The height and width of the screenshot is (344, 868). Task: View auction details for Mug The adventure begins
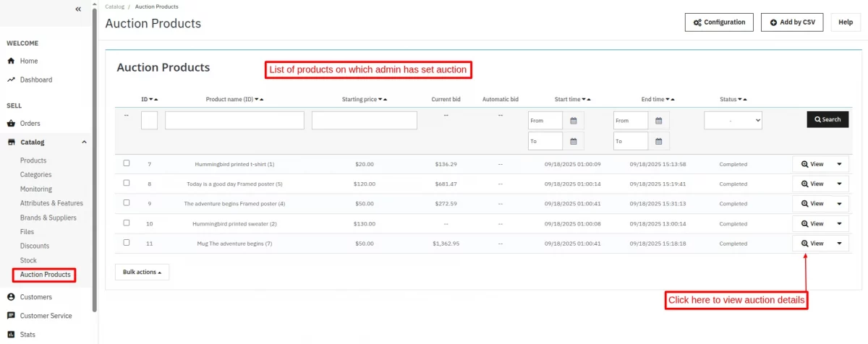tap(812, 244)
